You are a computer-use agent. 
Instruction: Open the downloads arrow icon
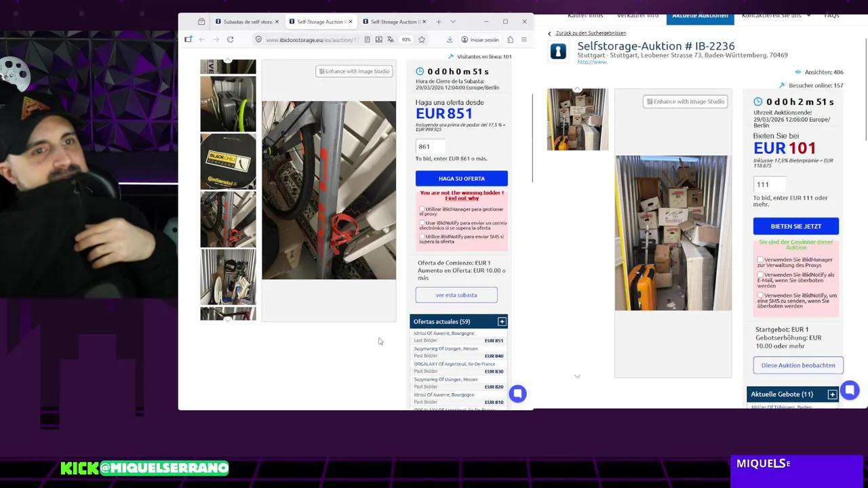pyautogui.click(x=450, y=40)
